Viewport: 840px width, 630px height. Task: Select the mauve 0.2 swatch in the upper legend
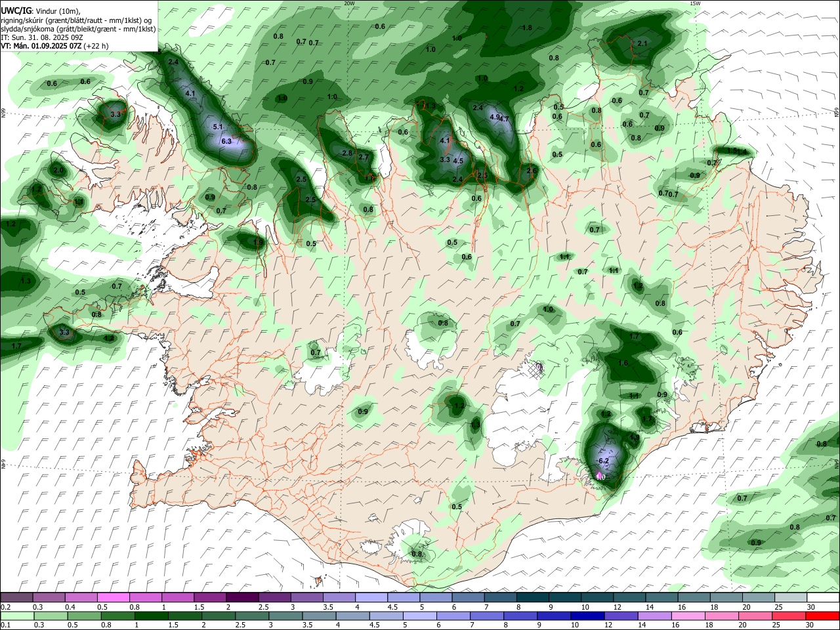pos(17,597)
